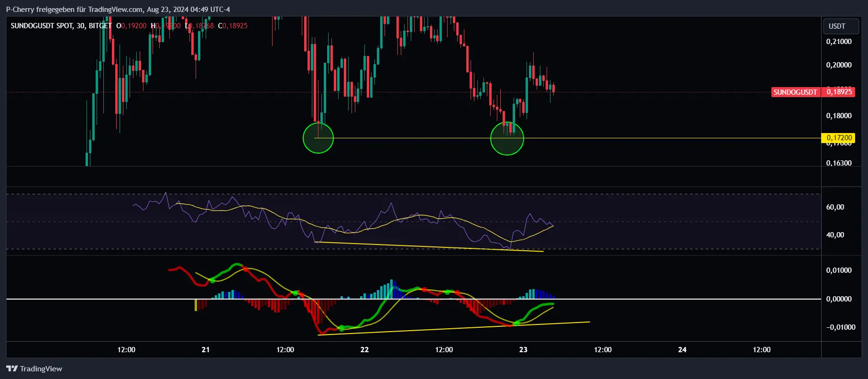Viewport: 868px width, 379px height.
Task: Click the 0,21000 price axis label
Action: (x=839, y=42)
